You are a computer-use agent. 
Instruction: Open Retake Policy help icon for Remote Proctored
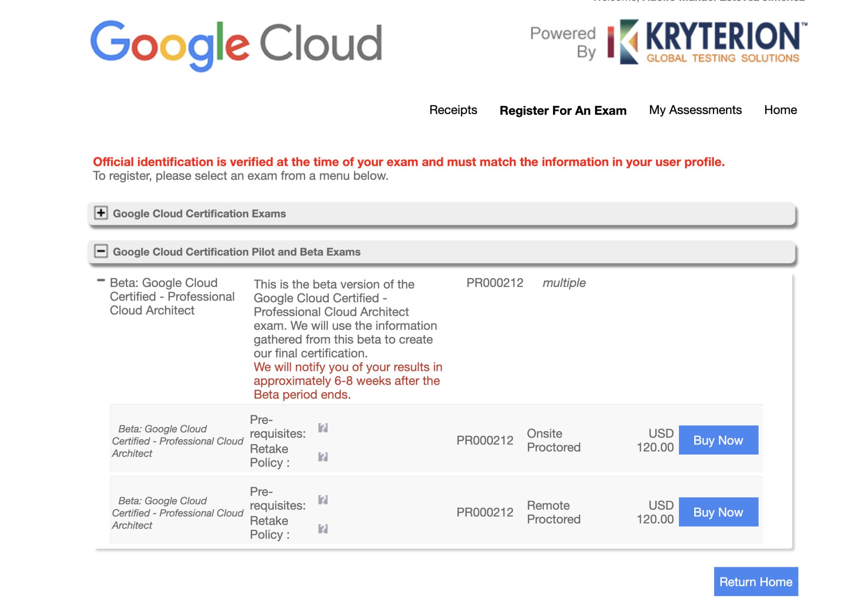[323, 528]
